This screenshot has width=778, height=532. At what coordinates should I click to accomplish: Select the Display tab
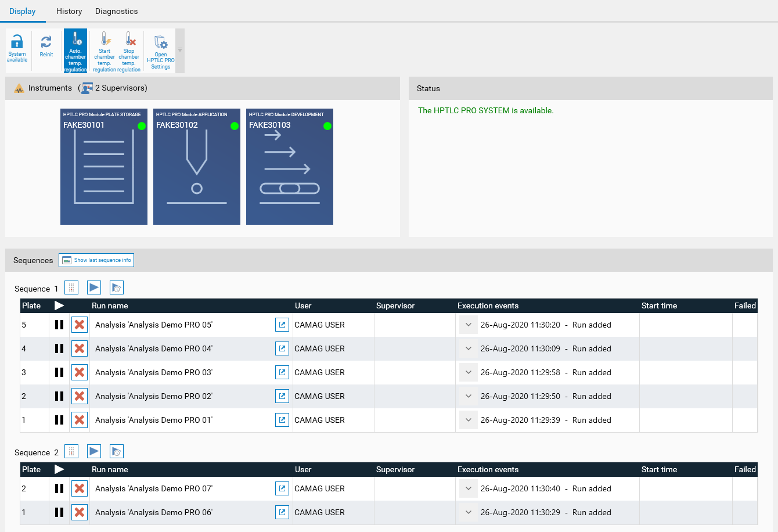[23, 11]
